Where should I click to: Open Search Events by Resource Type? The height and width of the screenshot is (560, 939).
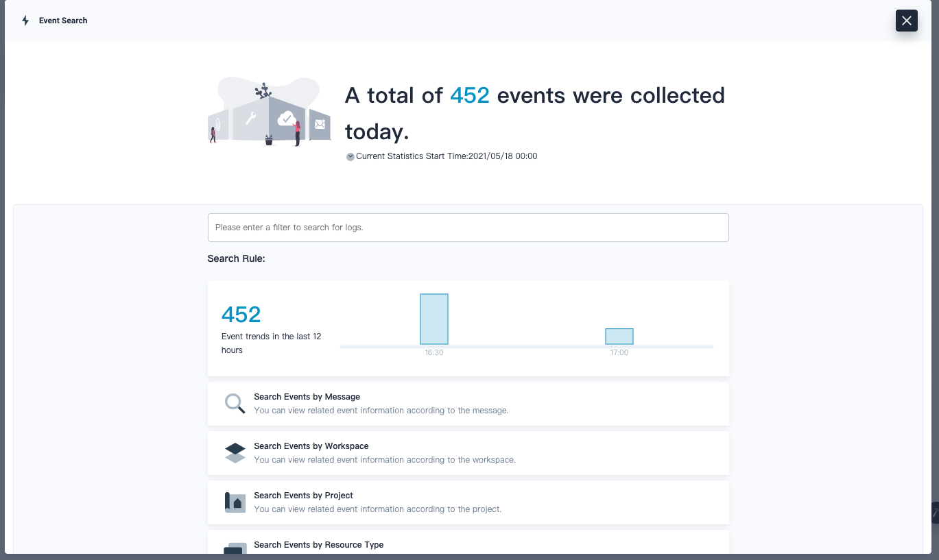point(318,545)
